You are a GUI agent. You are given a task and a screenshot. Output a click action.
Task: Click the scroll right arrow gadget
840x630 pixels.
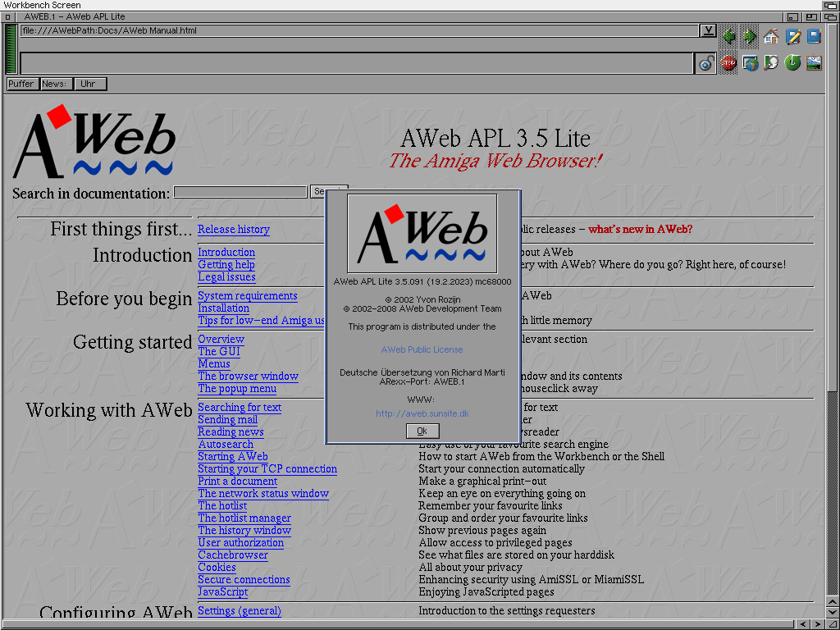[818, 624]
